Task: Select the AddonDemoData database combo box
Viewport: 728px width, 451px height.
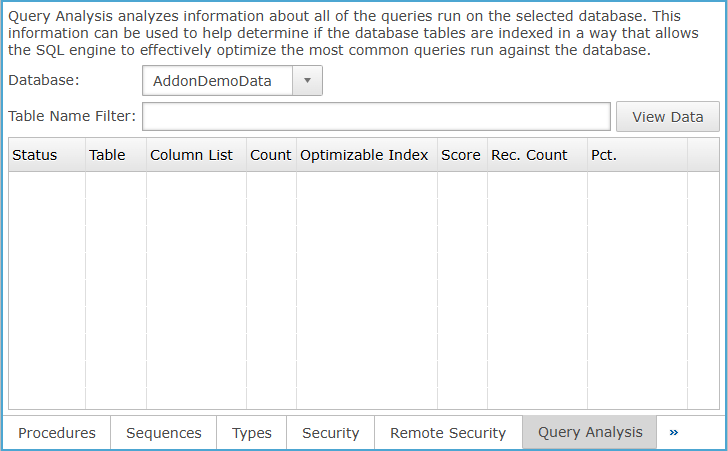Action: (218, 81)
